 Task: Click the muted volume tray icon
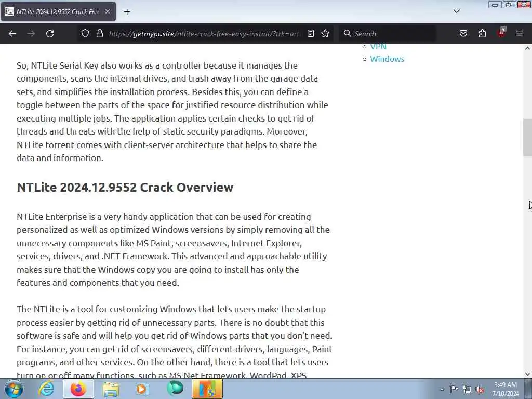(480, 390)
